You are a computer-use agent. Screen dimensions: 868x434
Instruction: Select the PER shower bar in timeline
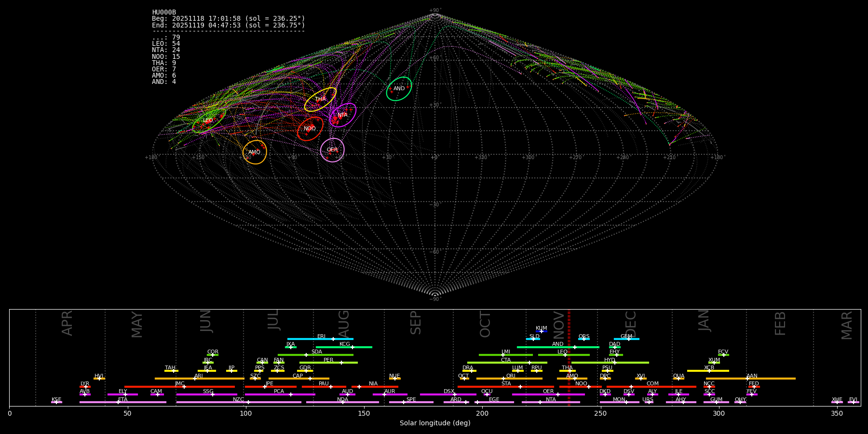328,363
